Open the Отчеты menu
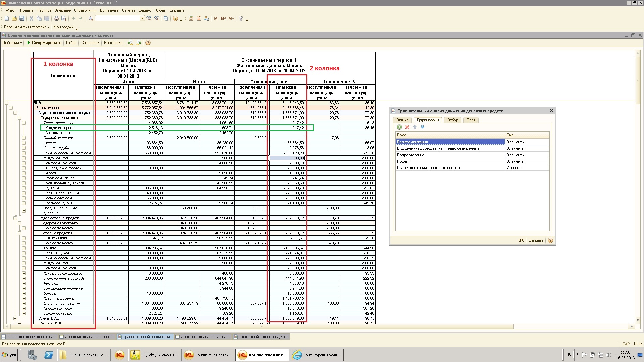644x362 pixels. tap(128, 10)
